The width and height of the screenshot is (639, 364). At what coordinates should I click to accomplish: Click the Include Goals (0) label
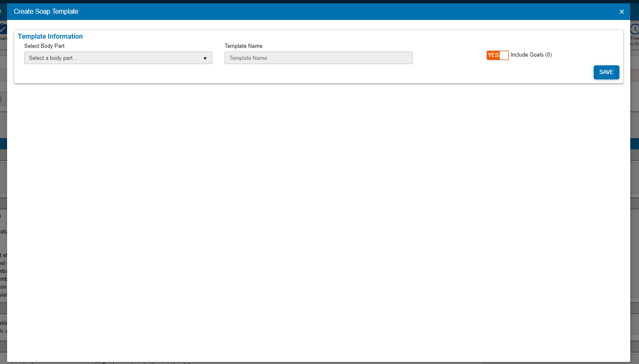click(x=531, y=55)
